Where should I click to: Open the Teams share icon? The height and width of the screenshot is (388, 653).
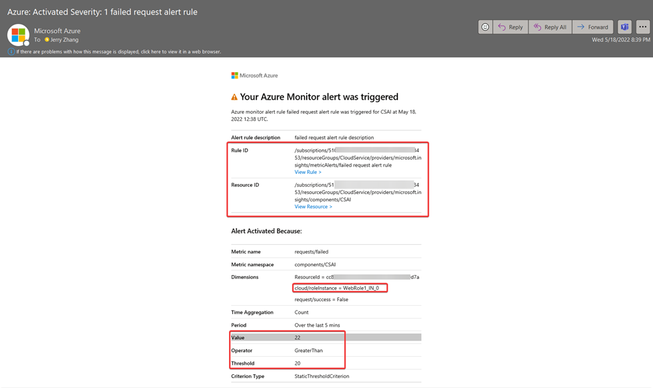coord(624,27)
